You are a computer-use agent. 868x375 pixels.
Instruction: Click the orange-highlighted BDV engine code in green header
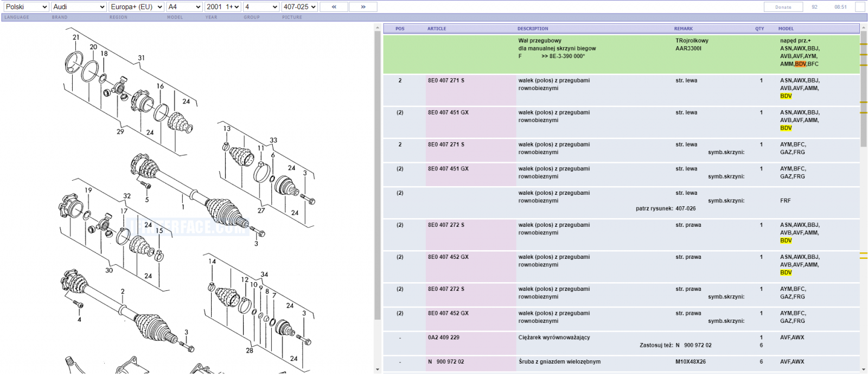tap(801, 64)
